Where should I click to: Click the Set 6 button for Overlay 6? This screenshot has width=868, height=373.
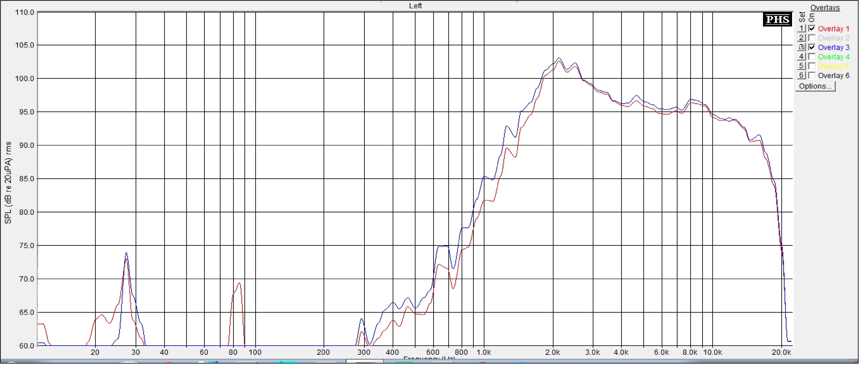tap(801, 75)
